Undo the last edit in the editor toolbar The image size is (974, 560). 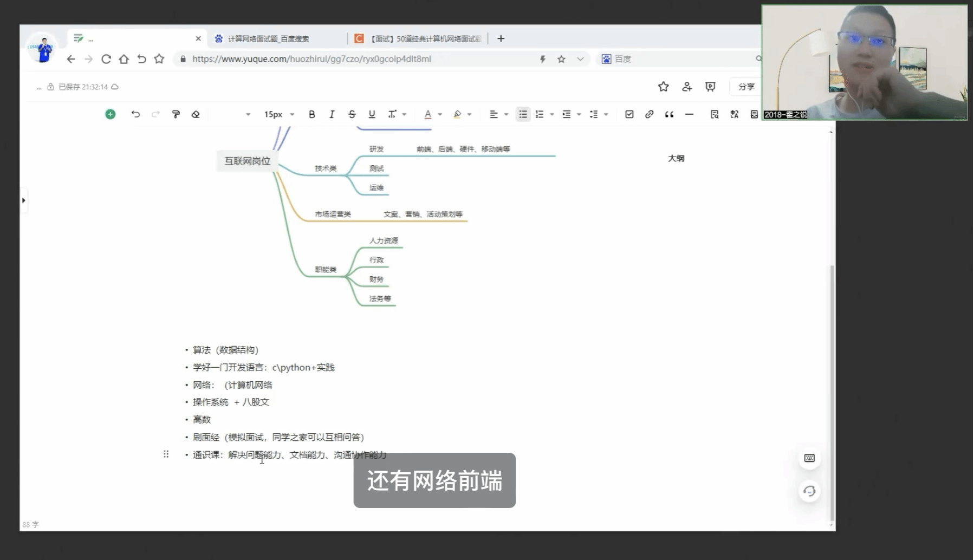(135, 114)
